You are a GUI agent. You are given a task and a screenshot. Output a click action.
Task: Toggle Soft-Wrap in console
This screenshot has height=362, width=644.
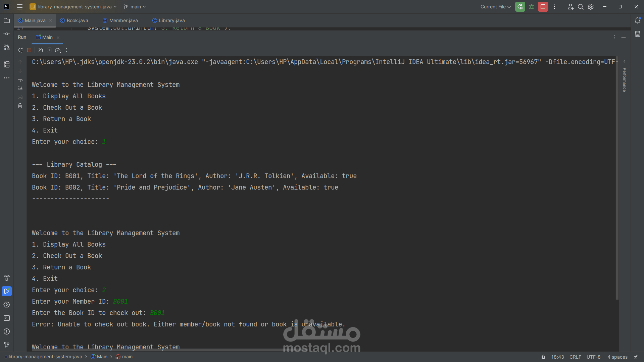coord(20,80)
